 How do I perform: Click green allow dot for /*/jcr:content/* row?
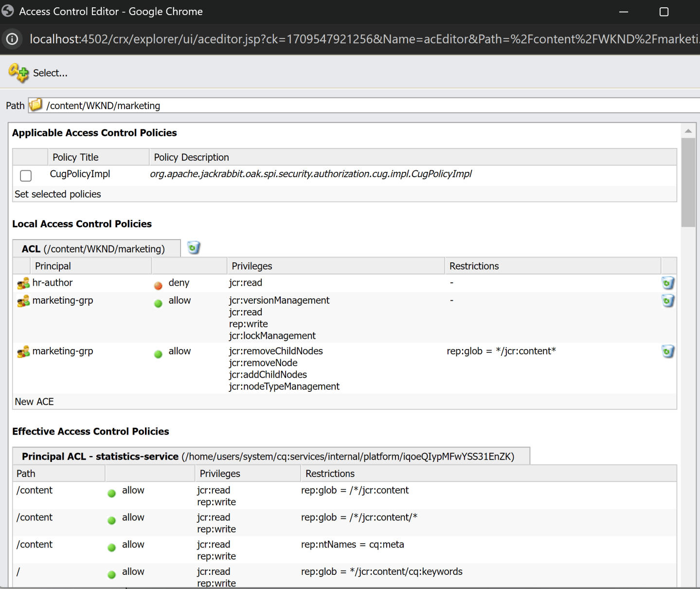pos(111,520)
